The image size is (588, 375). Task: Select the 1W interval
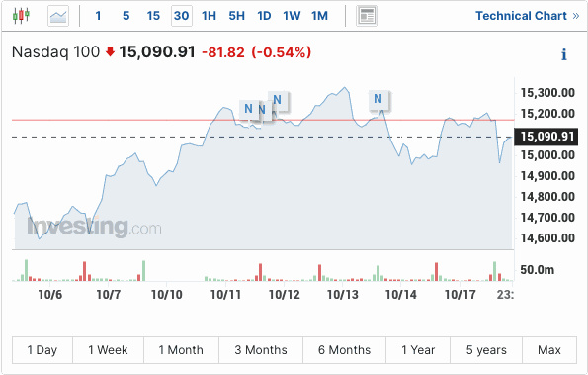[292, 16]
